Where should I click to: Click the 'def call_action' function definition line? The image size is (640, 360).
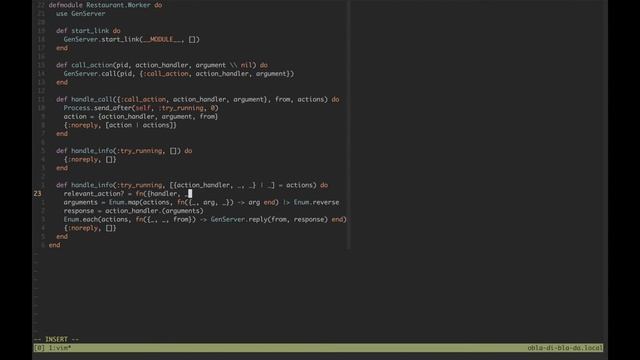click(162, 65)
